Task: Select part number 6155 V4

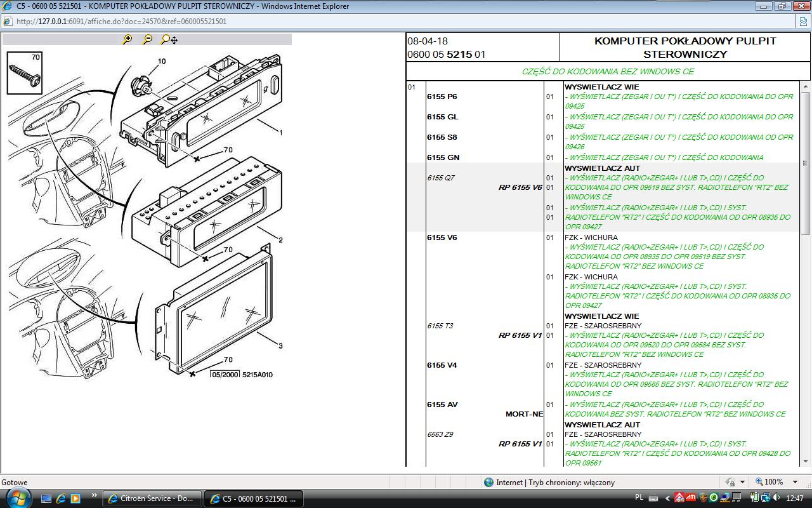Action: coord(442,365)
